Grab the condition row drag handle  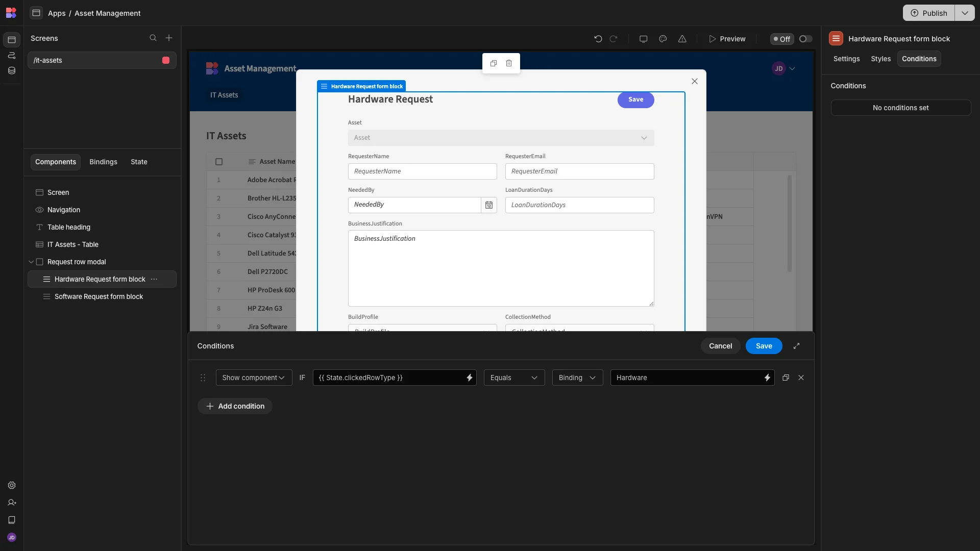point(203,378)
